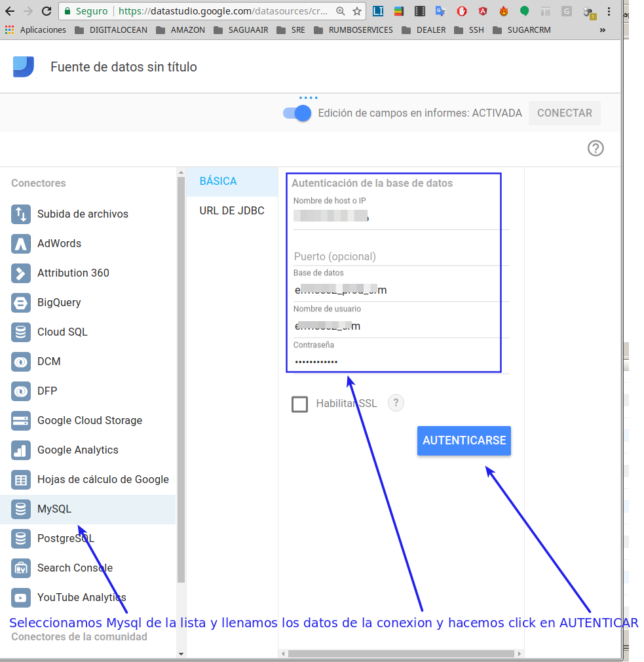The width and height of the screenshot is (644, 662).
Task: Click the horizontal scrollbar under the form
Action: [401, 653]
